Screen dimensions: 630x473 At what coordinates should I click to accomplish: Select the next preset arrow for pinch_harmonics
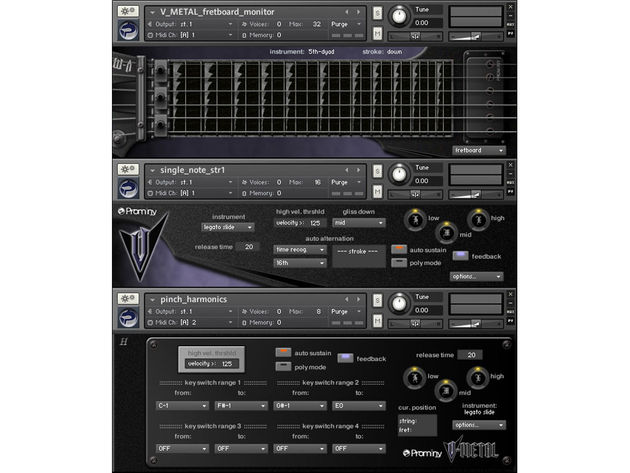(358, 299)
